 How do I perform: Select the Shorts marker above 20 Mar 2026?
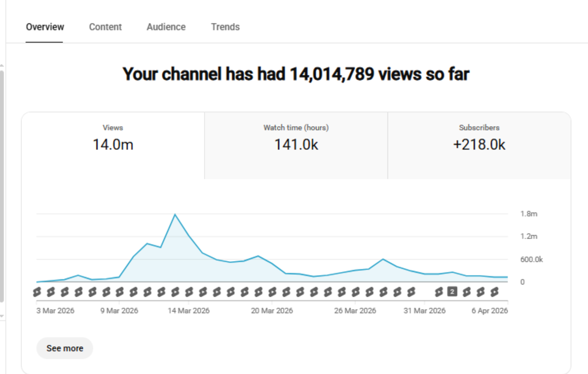[272, 292]
